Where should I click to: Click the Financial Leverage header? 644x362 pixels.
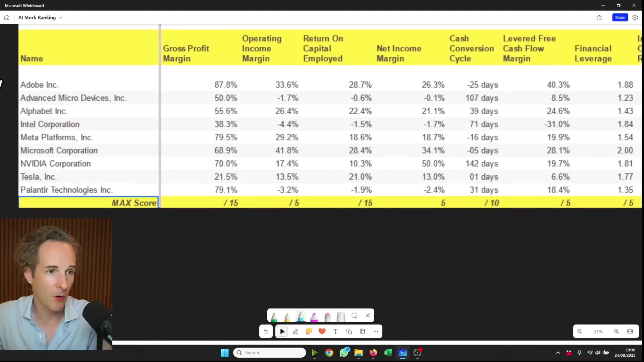593,53
